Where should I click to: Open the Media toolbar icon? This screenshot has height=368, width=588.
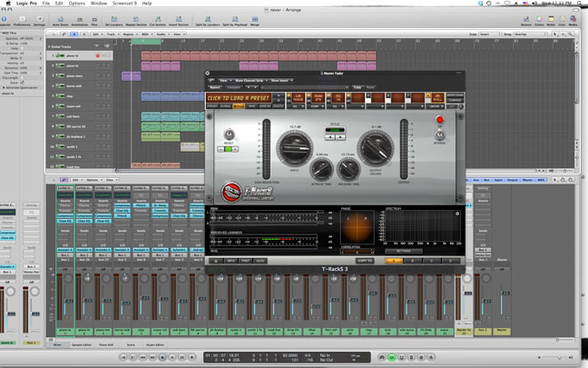573,19
